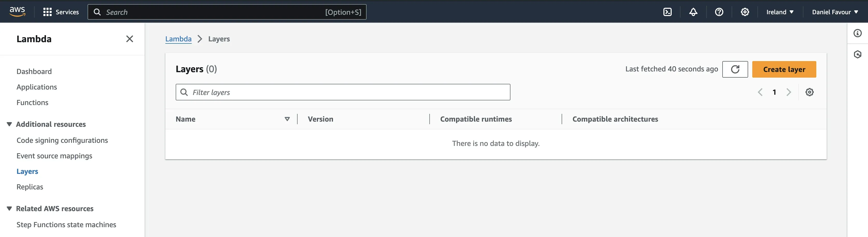Open the Services grid menu
Image resolution: width=868 pixels, height=237 pixels.
[48, 12]
